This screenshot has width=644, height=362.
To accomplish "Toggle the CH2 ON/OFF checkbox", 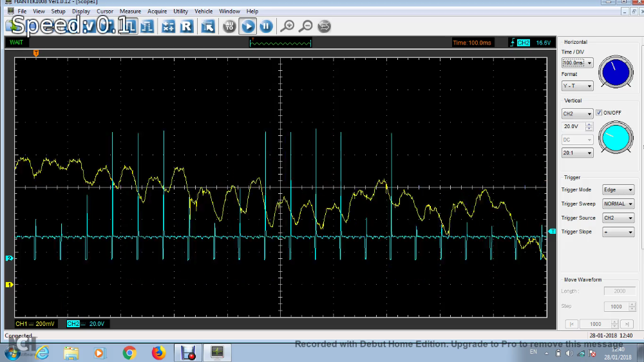I will tap(599, 113).
